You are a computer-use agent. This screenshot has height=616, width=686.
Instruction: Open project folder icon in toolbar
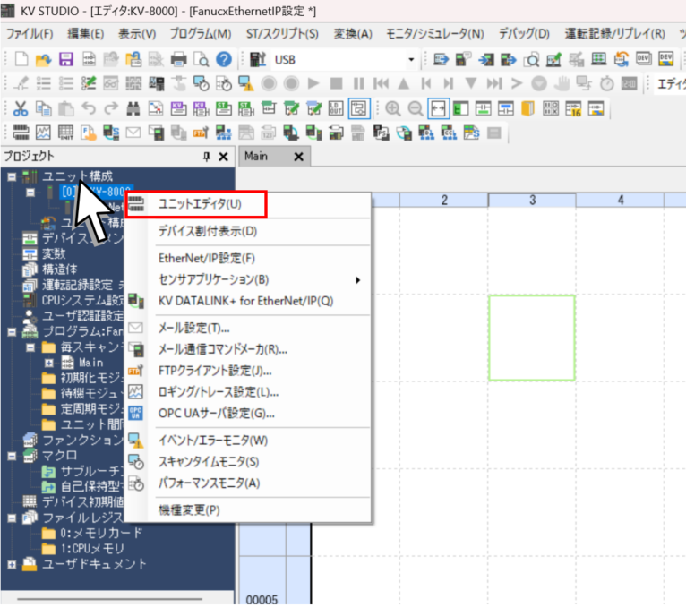coord(43,59)
